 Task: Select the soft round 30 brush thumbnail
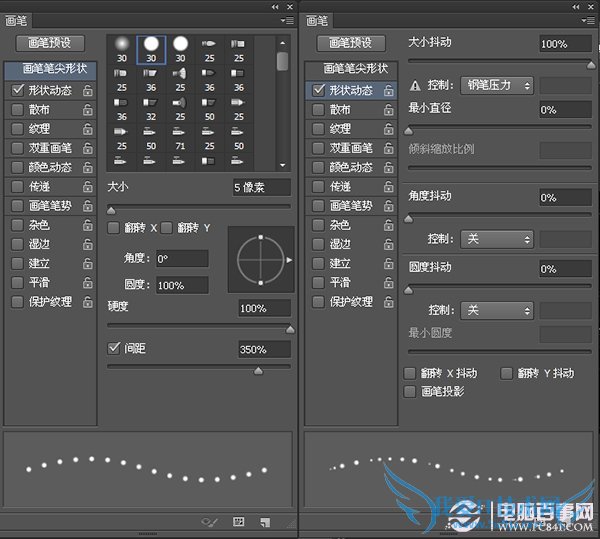pos(122,49)
